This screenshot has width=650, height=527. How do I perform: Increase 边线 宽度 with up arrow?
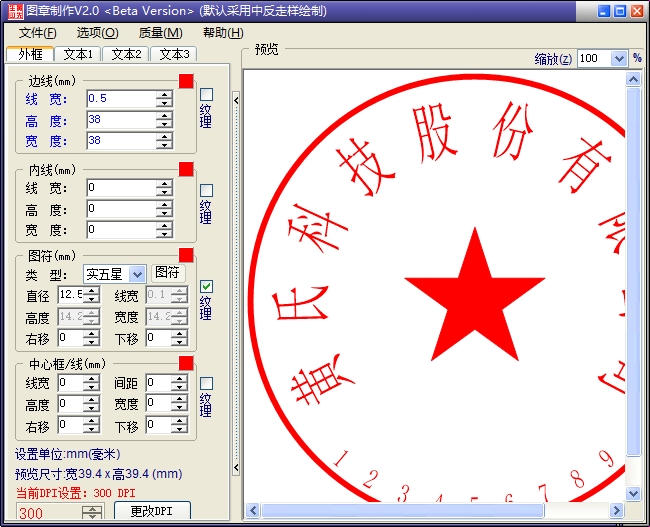(165, 136)
